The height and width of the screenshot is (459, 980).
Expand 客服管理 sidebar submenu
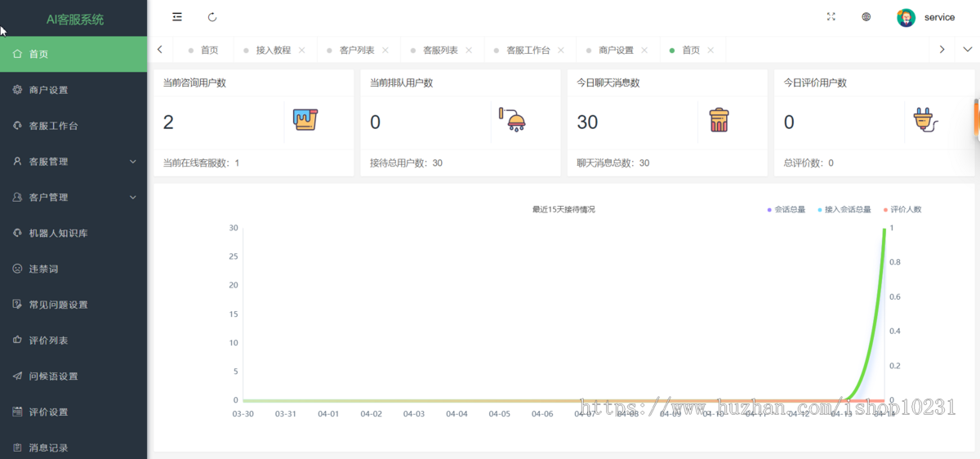click(x=73, y=162)
